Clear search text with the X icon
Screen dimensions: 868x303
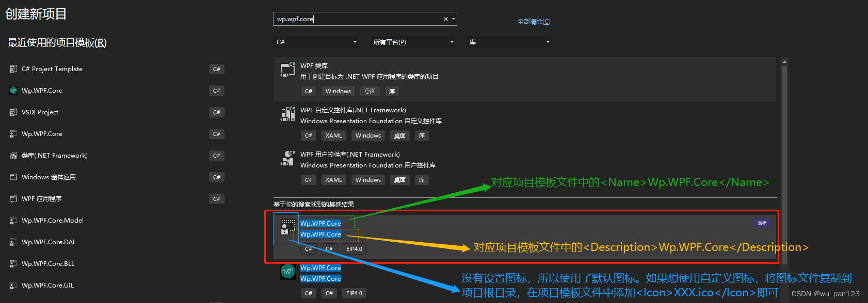[x=446, y=19]
